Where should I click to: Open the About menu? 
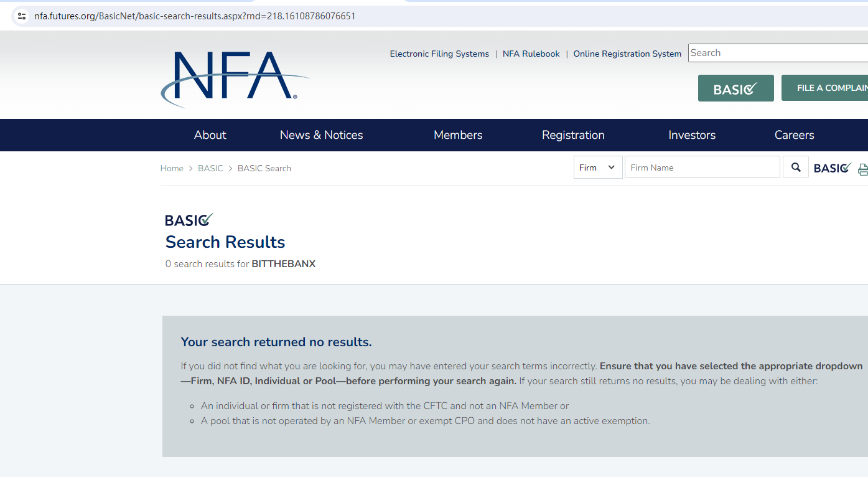[x=210, y=135]
